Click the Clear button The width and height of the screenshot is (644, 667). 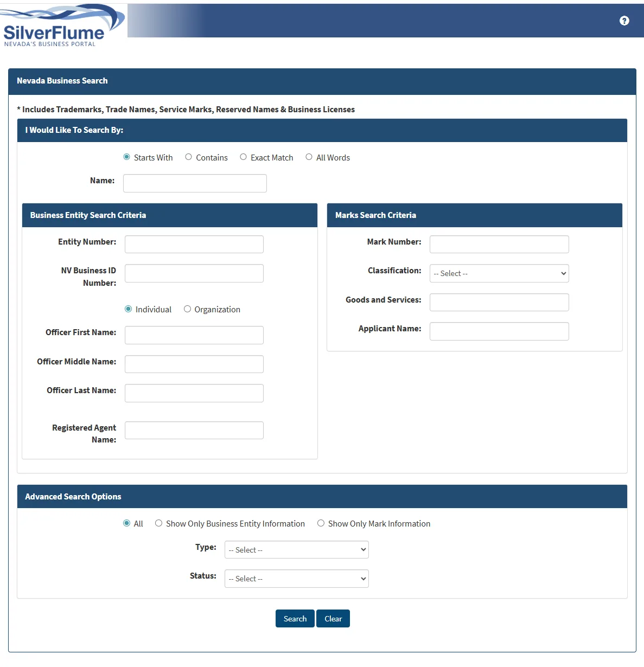click(333, 619)
